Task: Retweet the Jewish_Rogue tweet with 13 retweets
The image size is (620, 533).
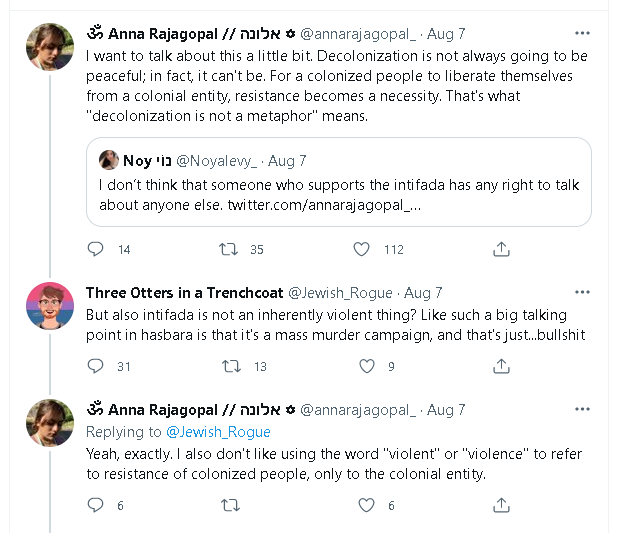Action: coord(229,366)
